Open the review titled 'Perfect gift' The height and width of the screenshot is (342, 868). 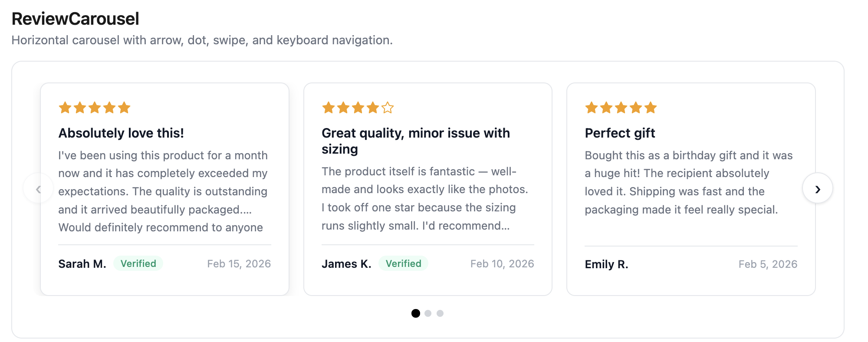click(620, 133)
